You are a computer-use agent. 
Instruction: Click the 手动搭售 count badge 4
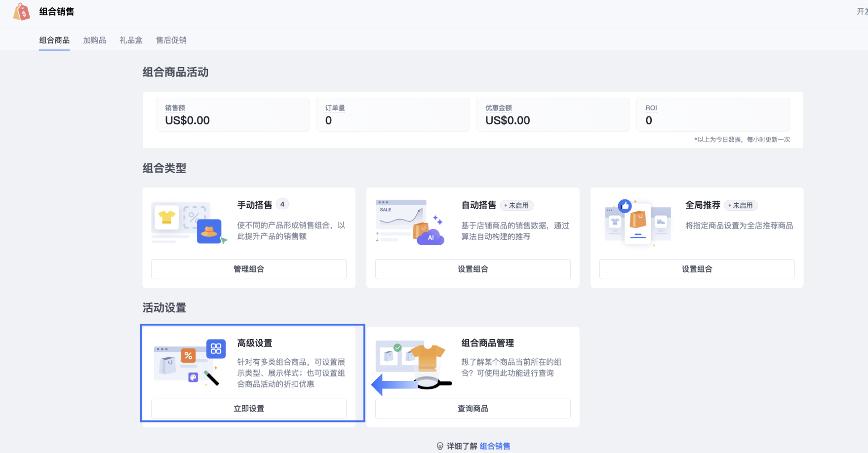click(x=282, y=204)
